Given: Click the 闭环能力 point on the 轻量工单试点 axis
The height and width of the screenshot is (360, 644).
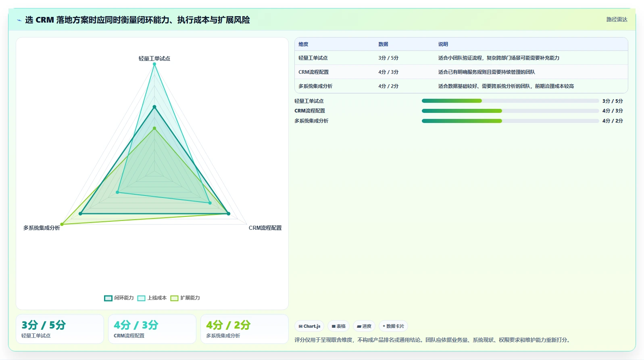Looking at the screenshot, I should coord(154,107).
